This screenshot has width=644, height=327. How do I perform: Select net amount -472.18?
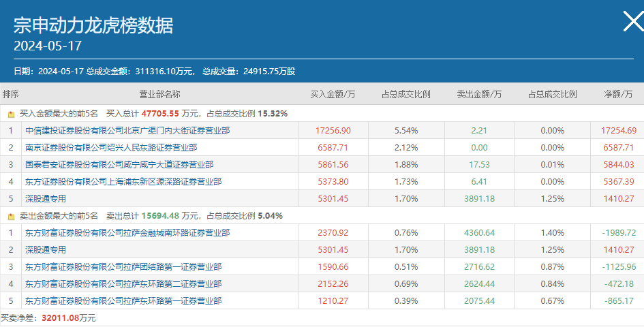[x=619, y=284]
